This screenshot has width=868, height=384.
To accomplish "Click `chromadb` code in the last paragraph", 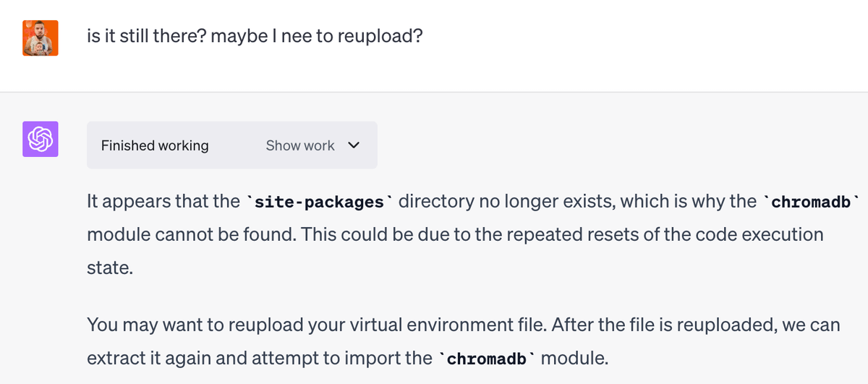I will [x=491, y=358].
